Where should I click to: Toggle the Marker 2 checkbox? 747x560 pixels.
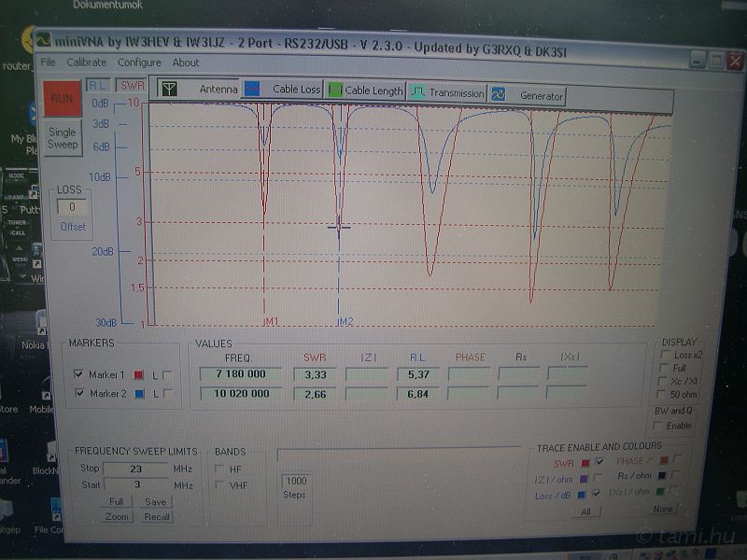78,393
